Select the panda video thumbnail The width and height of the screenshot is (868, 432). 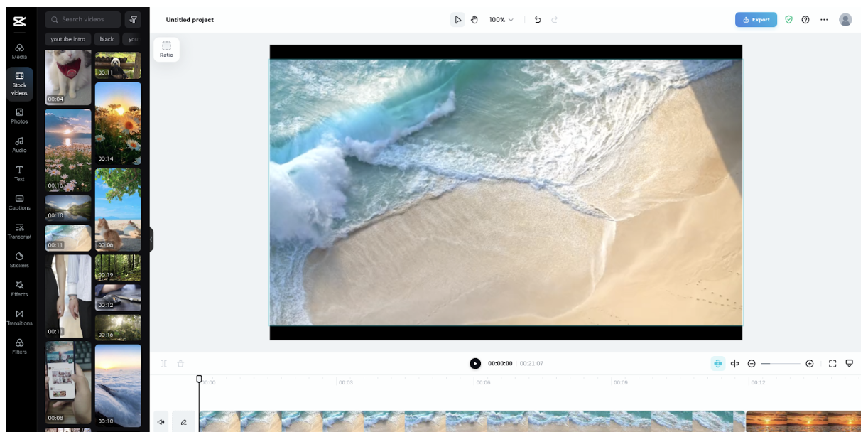tap(118, 65)
